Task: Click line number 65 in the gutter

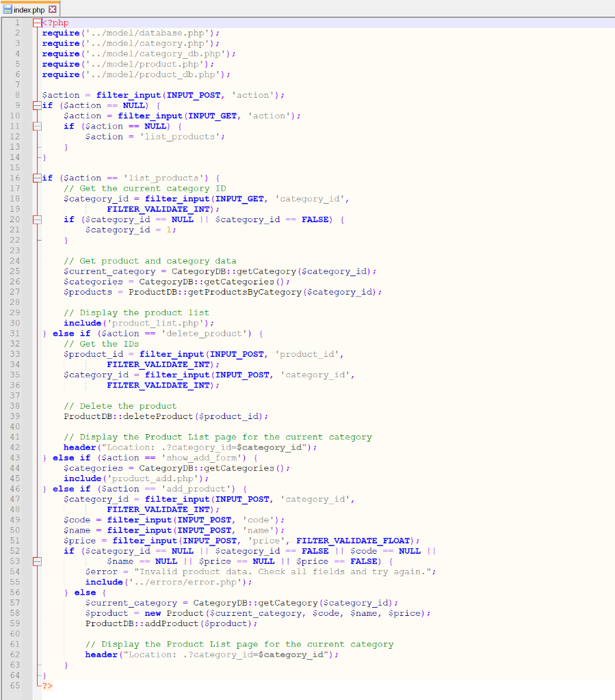Action: tap(15, 686)
